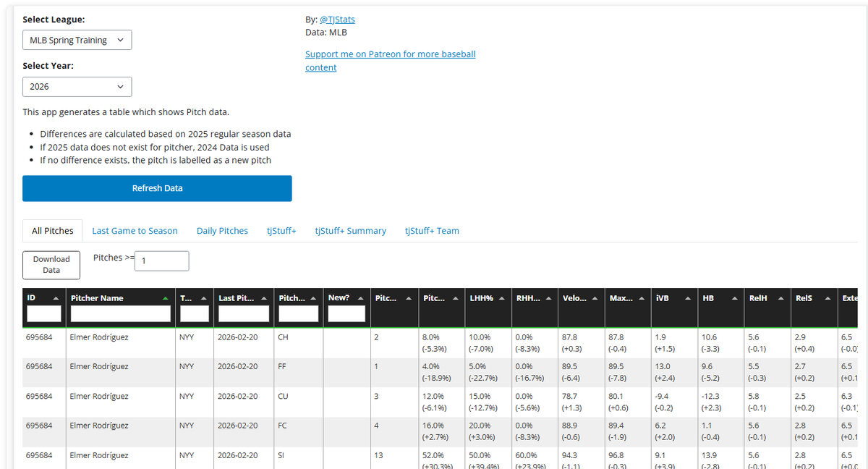Click the sort arrow beside New? header
This screenshot has height=469, width=868.
pos(360,298)
